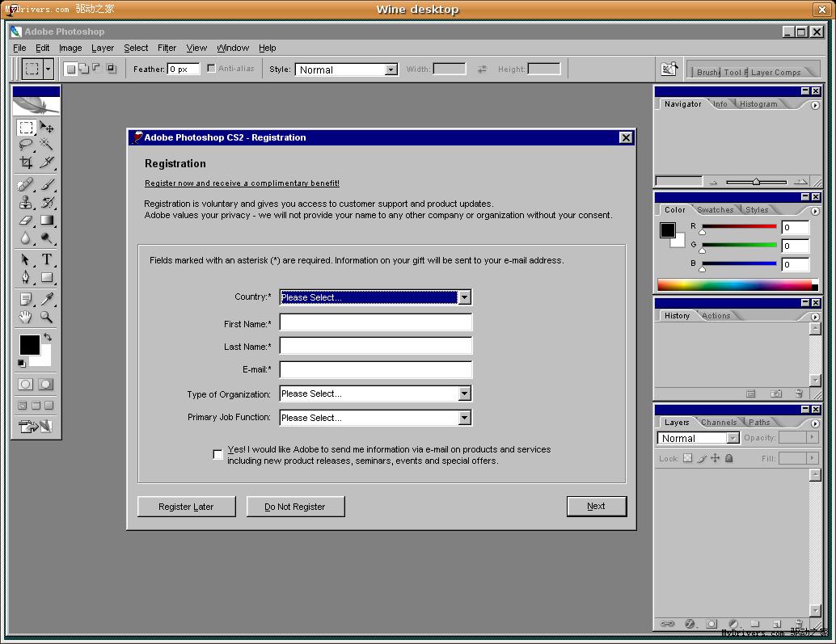The height and width of the screenshot is (644, 836).
Task: Select the Magic Wand tool
Action: pos(46,145)
